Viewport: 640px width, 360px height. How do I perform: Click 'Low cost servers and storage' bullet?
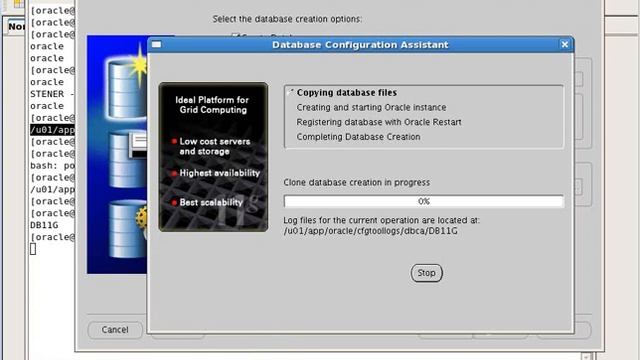point(215,146)
